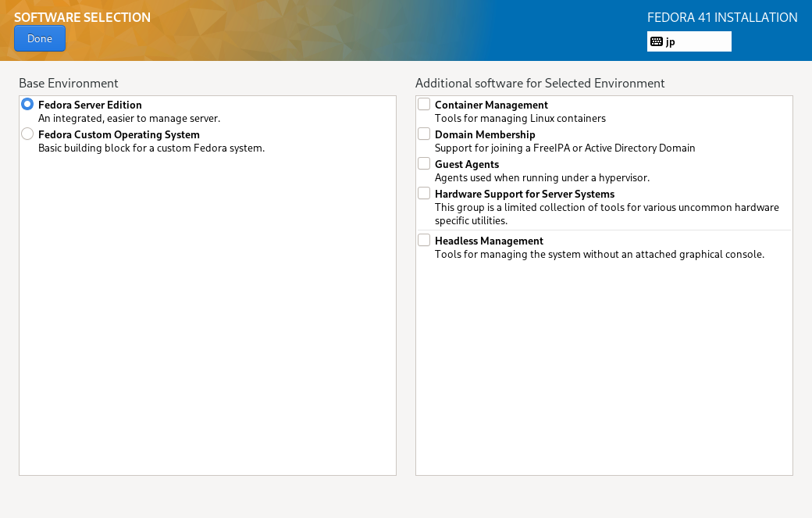Click 'An integrated, easier to manage server.' description

[x=130, y=118]
